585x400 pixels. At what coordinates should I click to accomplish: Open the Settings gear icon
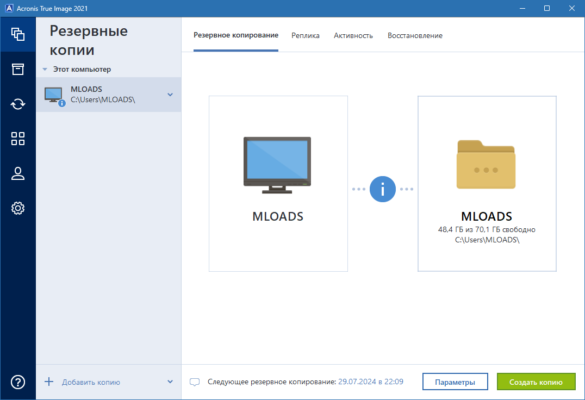click(18, 208)
